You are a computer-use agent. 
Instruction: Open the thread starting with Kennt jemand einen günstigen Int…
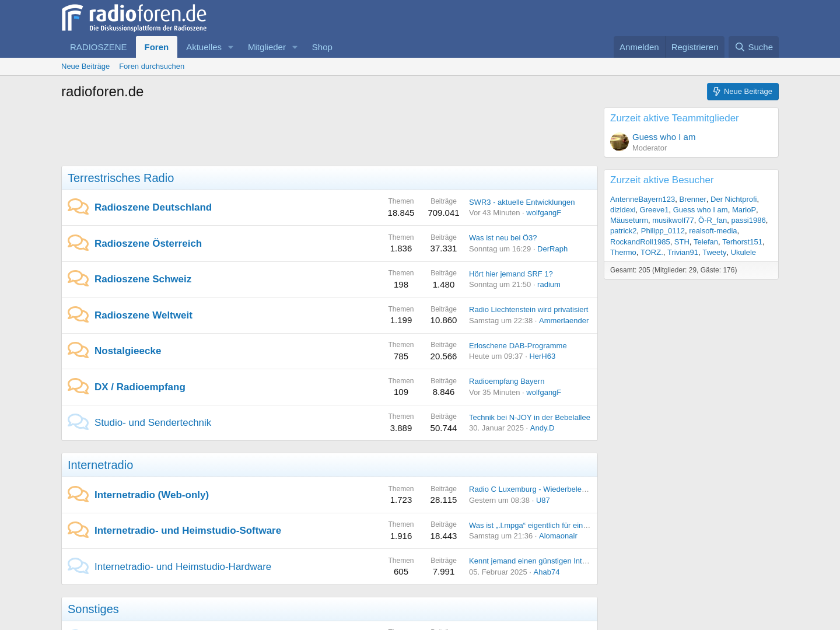[x=529, y=561]
